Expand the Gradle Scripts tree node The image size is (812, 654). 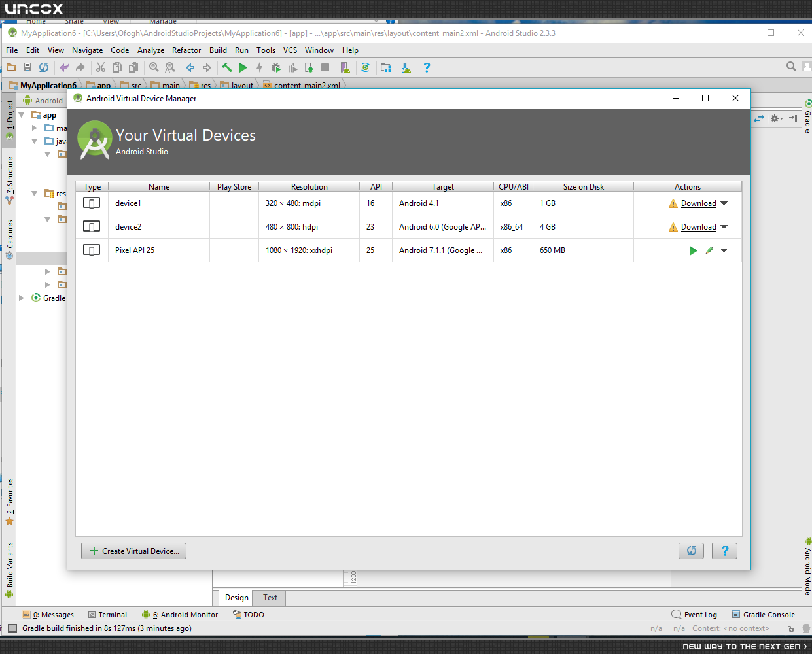click(22, 298)
